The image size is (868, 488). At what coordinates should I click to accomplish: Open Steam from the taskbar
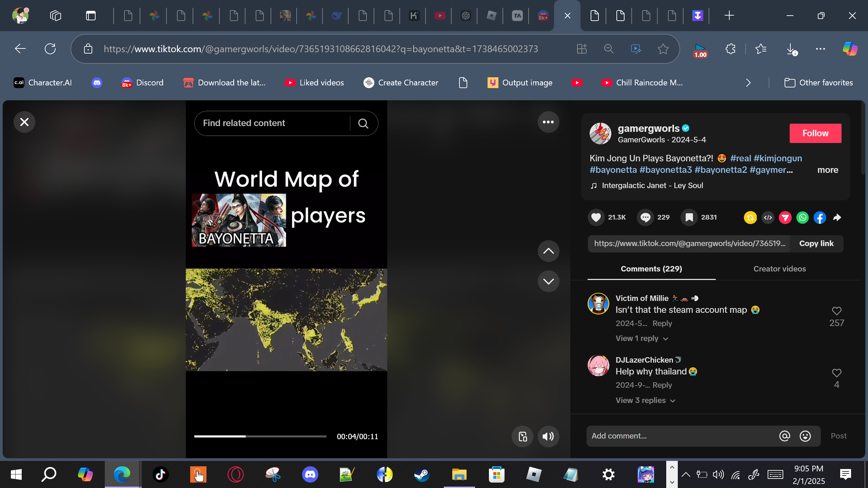(x=422, y=474)
